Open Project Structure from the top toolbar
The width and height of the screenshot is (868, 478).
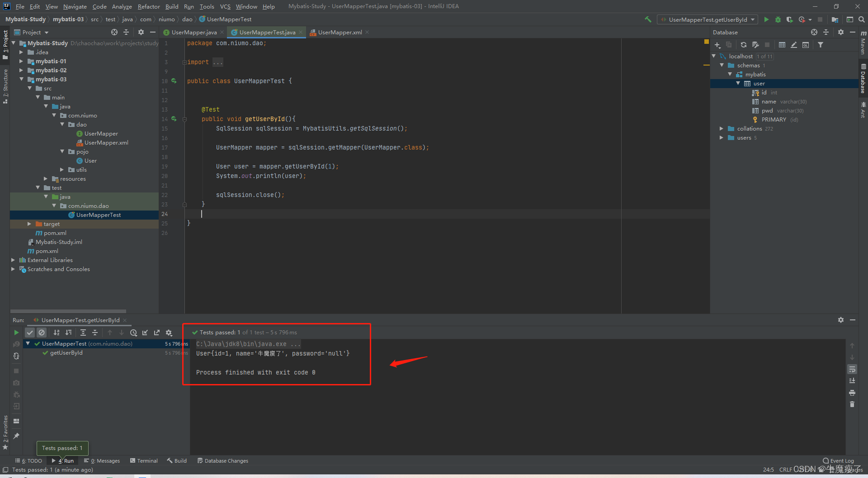[835, 19]
